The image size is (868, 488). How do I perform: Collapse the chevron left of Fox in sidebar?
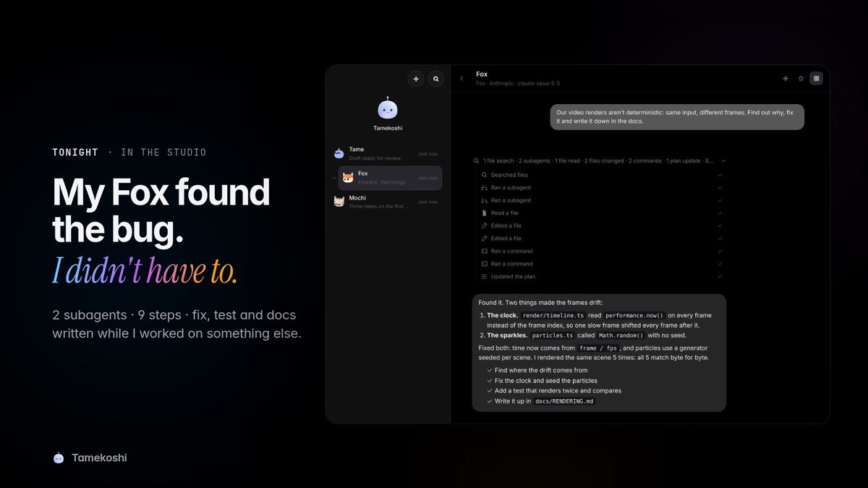(333, 178)
